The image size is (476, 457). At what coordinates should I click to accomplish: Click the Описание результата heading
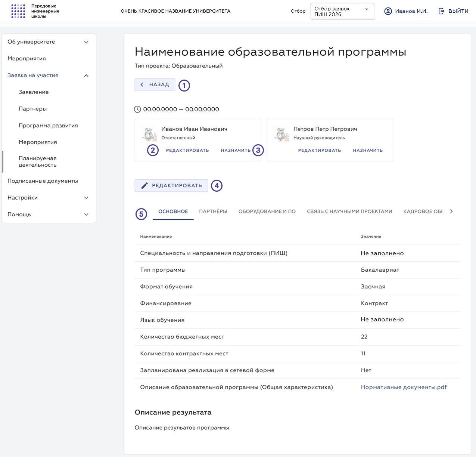(173, 413)
